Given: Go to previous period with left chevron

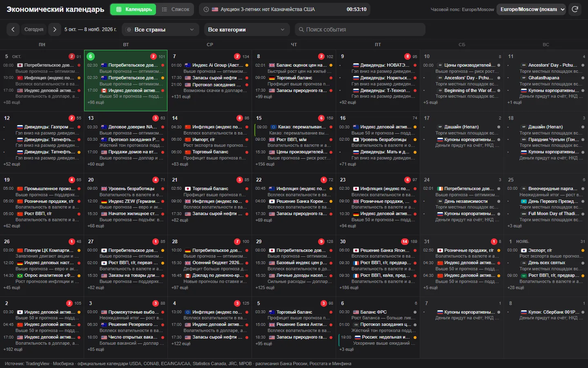Looking at the screenshot, I should pyautogui.click(x=13, y=29).
